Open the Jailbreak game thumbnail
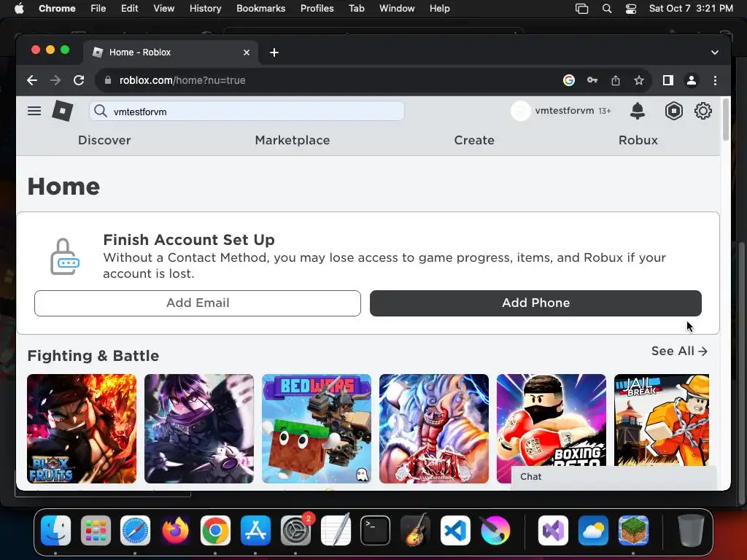 (x=661, y=420)
